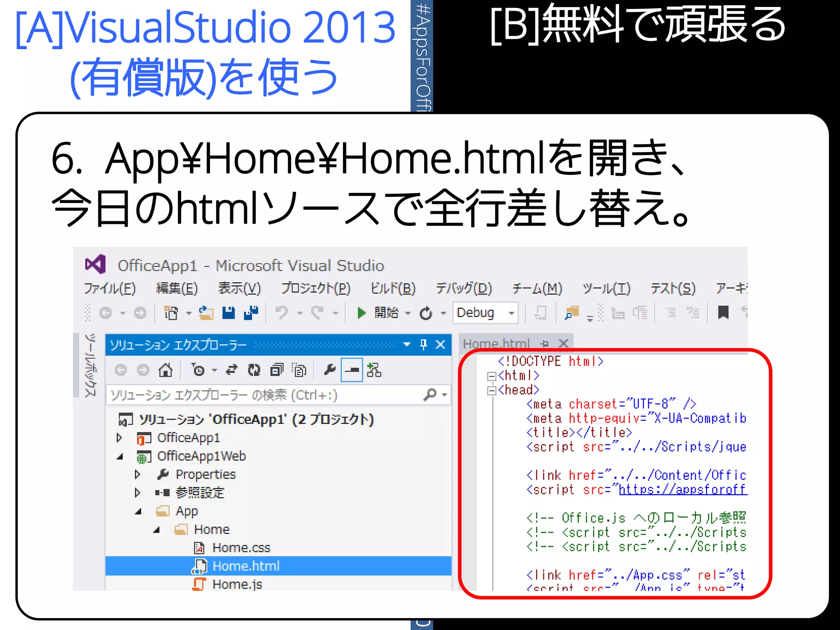
Task: Toggle preview selected items button
Action: click(352, 370)
